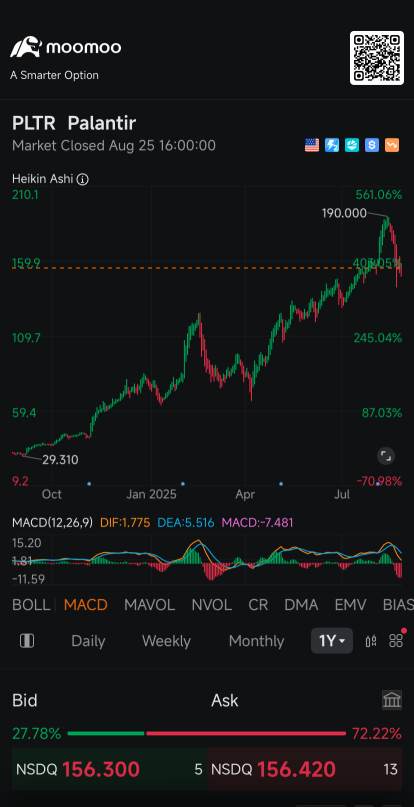Tap the PLTR Palantir title
Viewport: 414px width, 807px height.
pyautogui.click(x=74, y=124)
